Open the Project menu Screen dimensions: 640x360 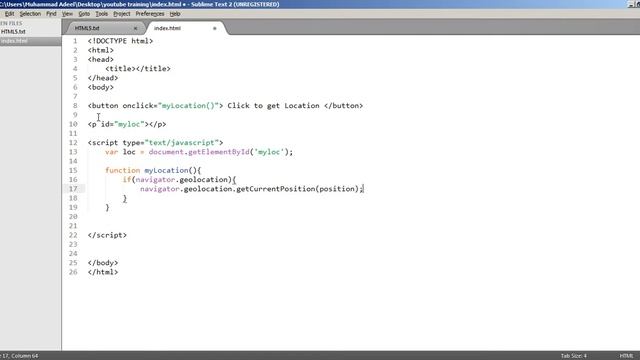(122, 14)
